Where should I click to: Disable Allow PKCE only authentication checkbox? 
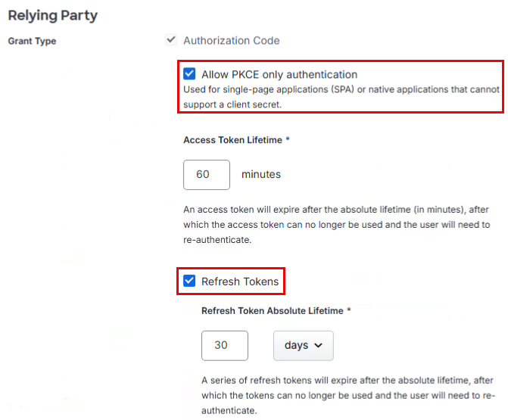189,74
